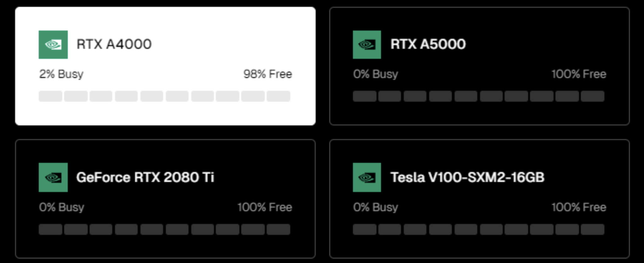The width and height of the screenshot is (644, 263).
Task: Click the NVIDIA icon beside GeForce RTX 2080 Ti
Action: point(53,177)
